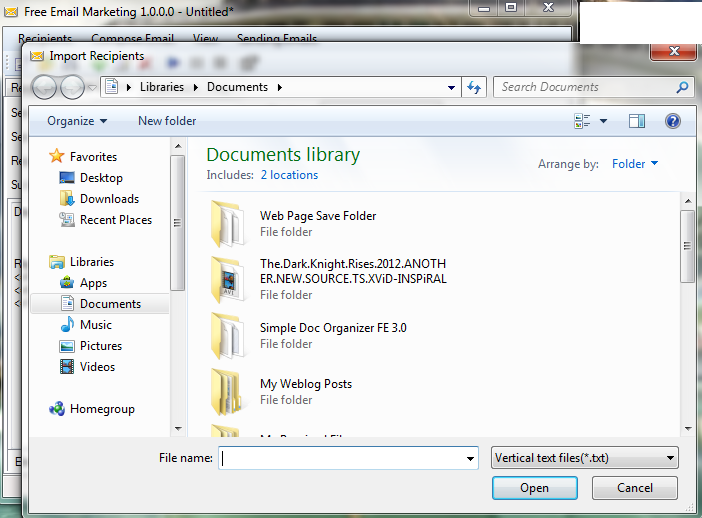Click the refresh icon beside address bar
The height and width of the screenshot is (518, 702).
(474, 87)
